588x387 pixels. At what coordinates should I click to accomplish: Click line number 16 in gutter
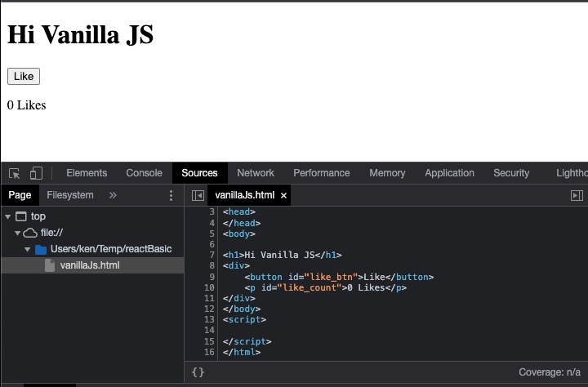pos(209,352)
